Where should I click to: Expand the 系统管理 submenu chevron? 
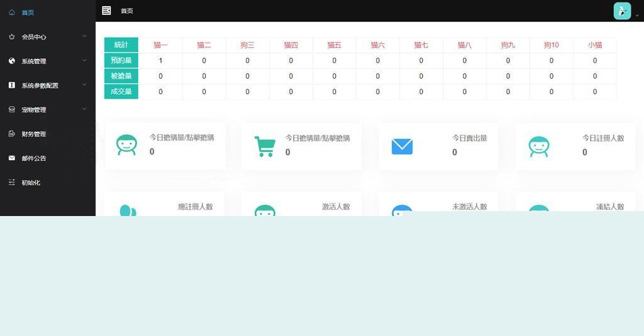point(84,60)
